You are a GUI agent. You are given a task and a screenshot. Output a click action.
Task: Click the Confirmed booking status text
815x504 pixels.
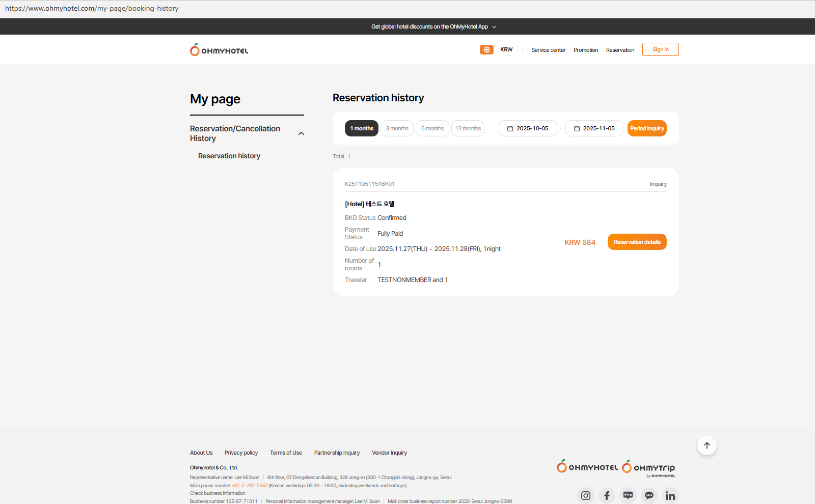pyautogui.click(x=392, y=218)
